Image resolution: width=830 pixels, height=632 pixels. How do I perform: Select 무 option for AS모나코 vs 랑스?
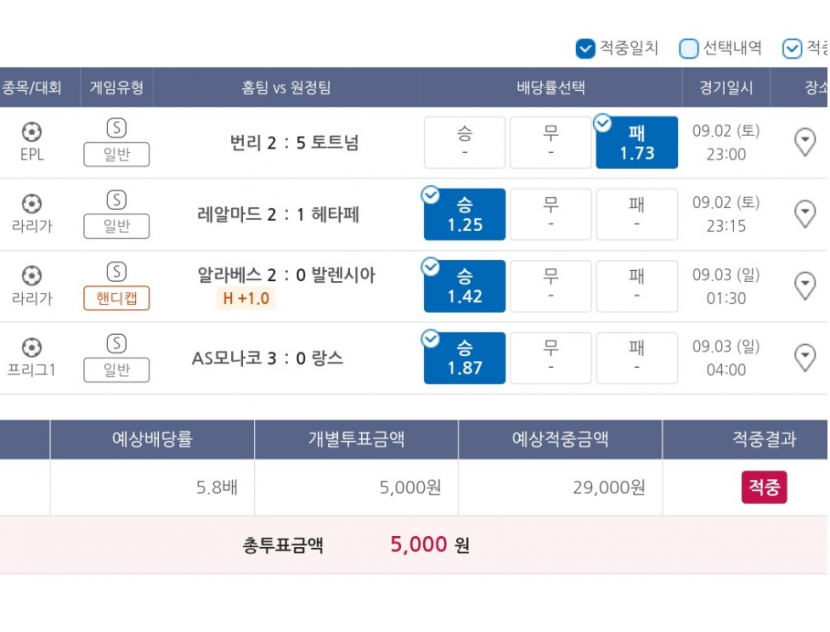click(551, 358)
